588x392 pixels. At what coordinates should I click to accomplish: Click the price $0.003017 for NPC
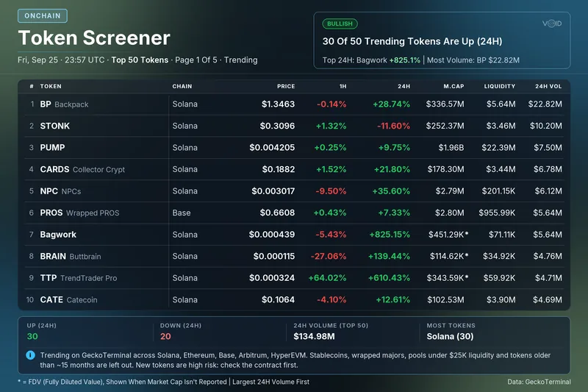pos(273,191)
